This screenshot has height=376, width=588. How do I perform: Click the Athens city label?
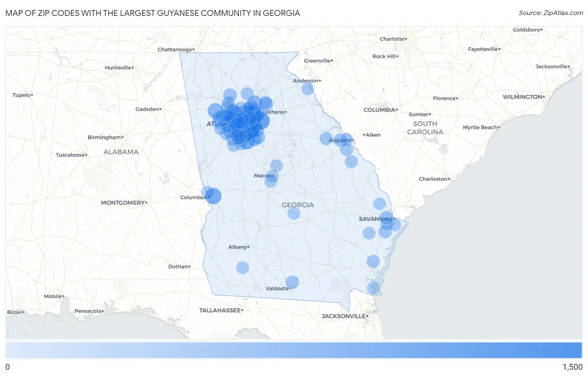pyautogui.click(x=275, y=112)
